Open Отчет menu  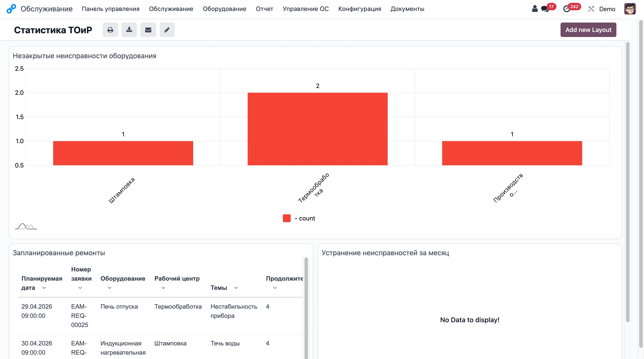click(x=265, y=9)
